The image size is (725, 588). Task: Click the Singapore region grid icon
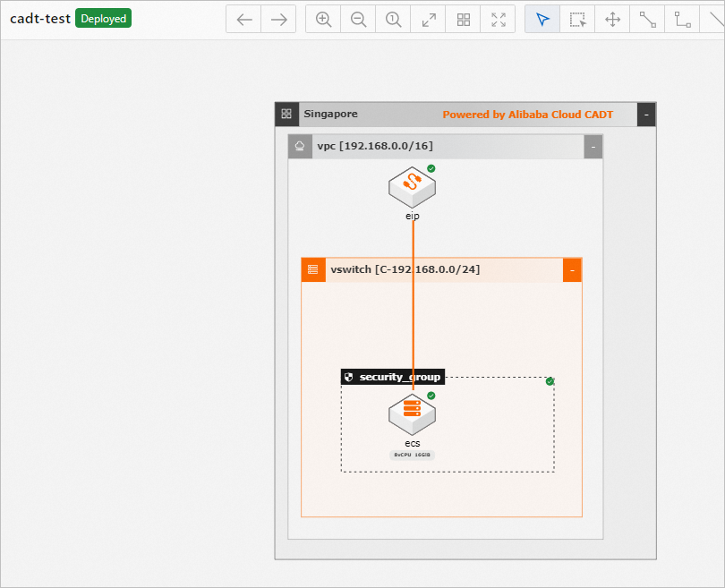pos(286,115)
